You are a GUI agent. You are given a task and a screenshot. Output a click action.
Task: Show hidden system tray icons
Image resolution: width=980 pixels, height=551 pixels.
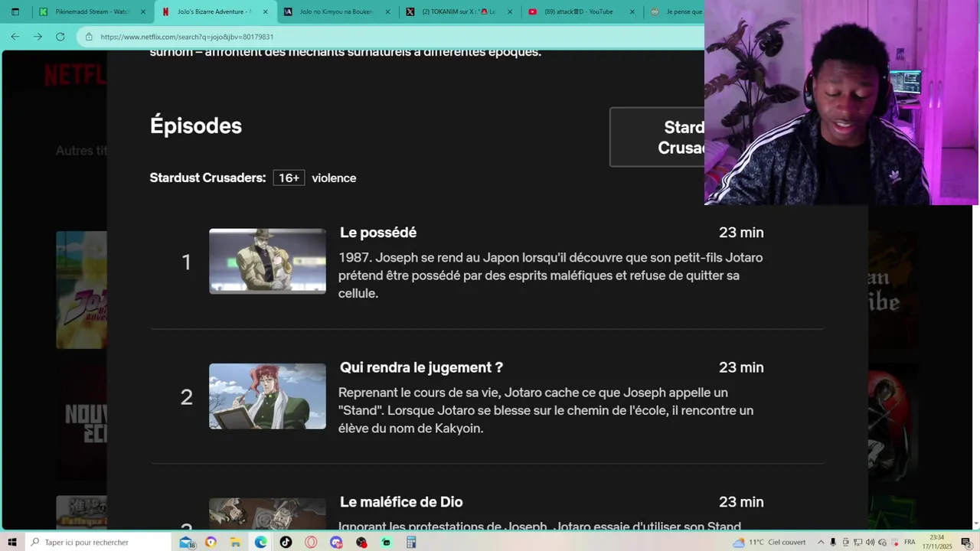[x=821, y=542]
